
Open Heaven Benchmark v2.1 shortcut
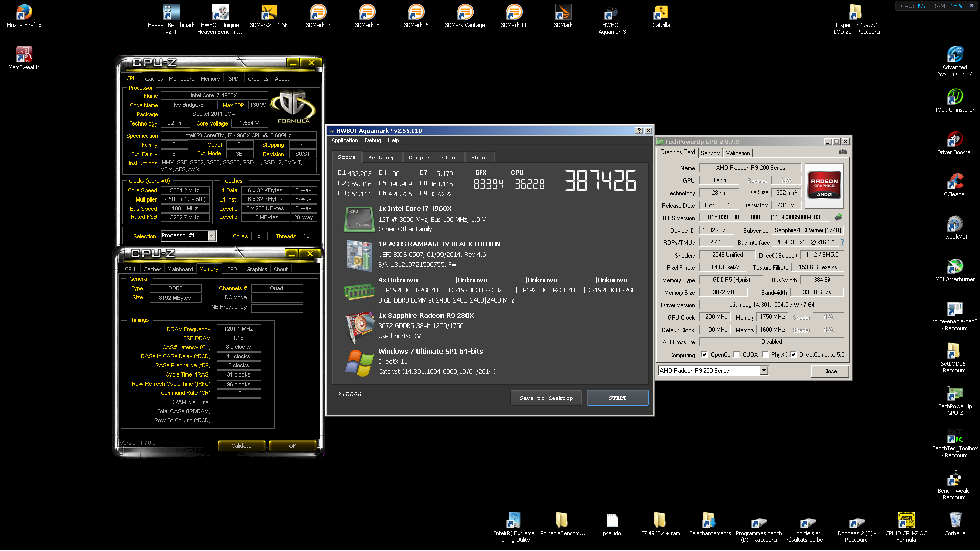click(x=171, y=19)
